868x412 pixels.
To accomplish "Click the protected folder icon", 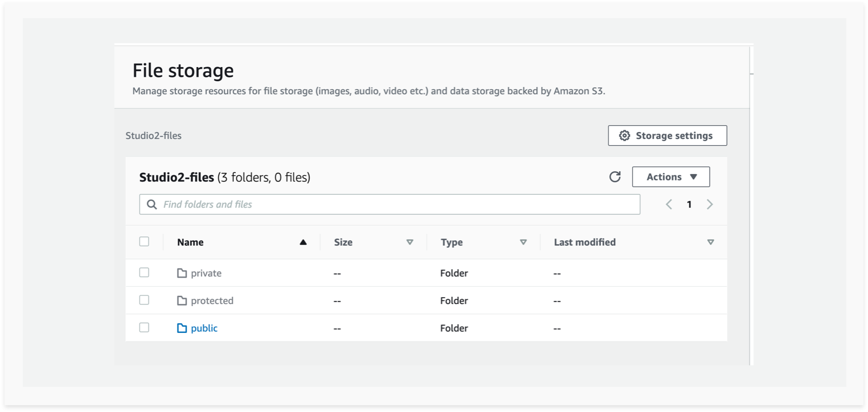I will click(x=182, y=300).
